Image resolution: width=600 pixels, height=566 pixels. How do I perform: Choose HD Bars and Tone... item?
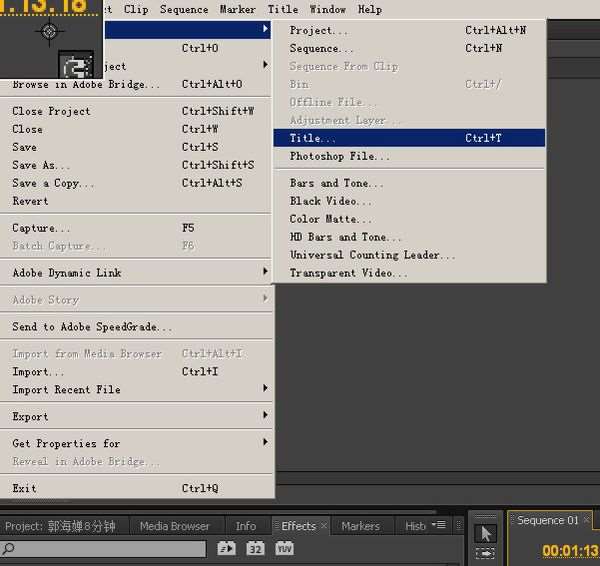[x=409, y=237]
